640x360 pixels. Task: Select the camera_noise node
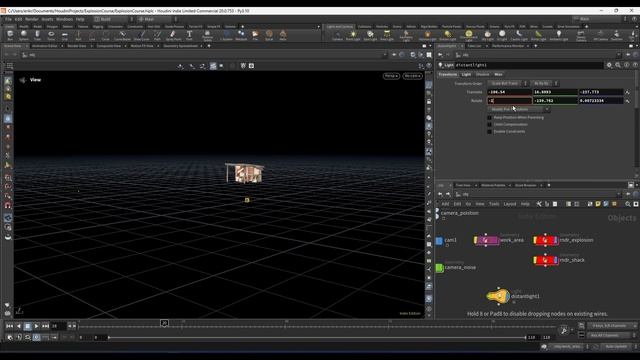pos(439,268)
